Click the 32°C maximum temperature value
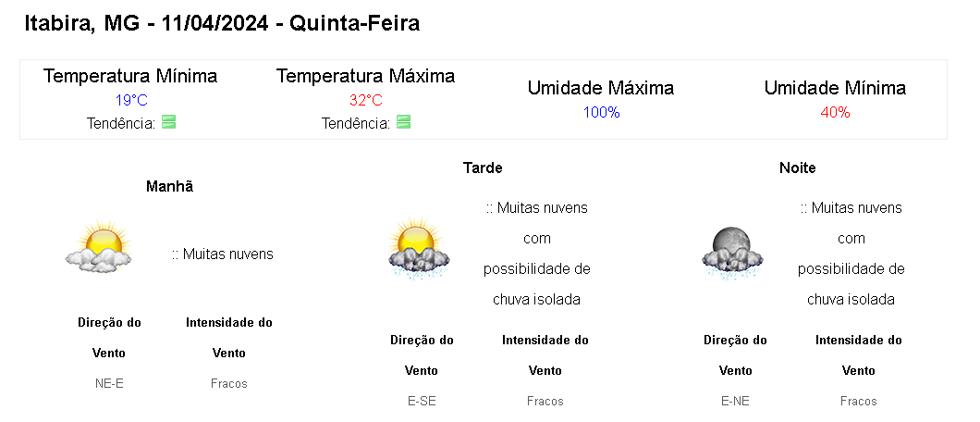This screenshot has width=980, height=422. (x=366, y=100)
